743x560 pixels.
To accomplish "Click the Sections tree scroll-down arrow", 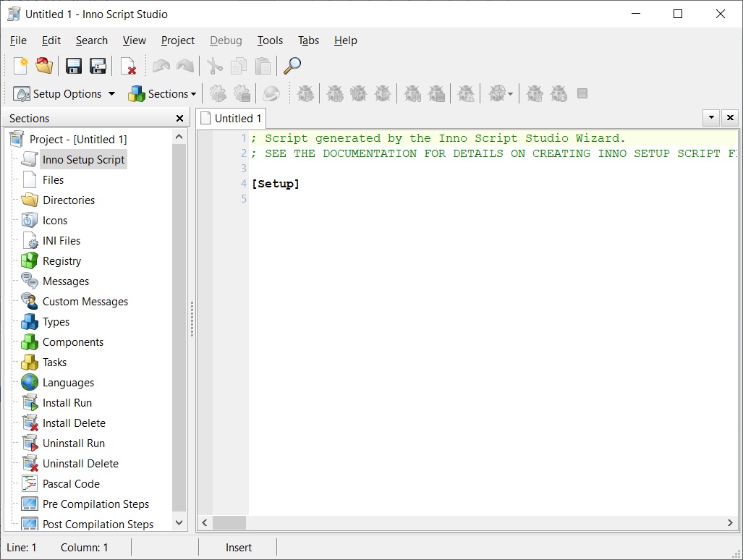I will pos(179,523).
